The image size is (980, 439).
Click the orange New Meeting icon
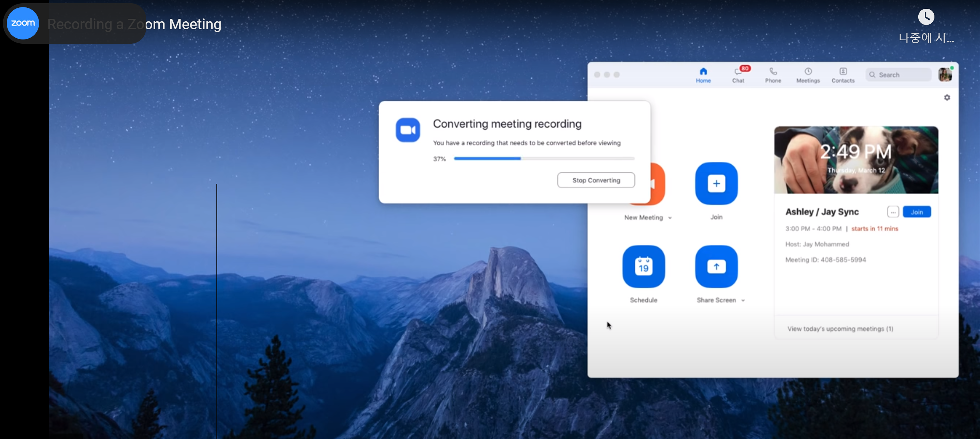[x=658, y=184]
